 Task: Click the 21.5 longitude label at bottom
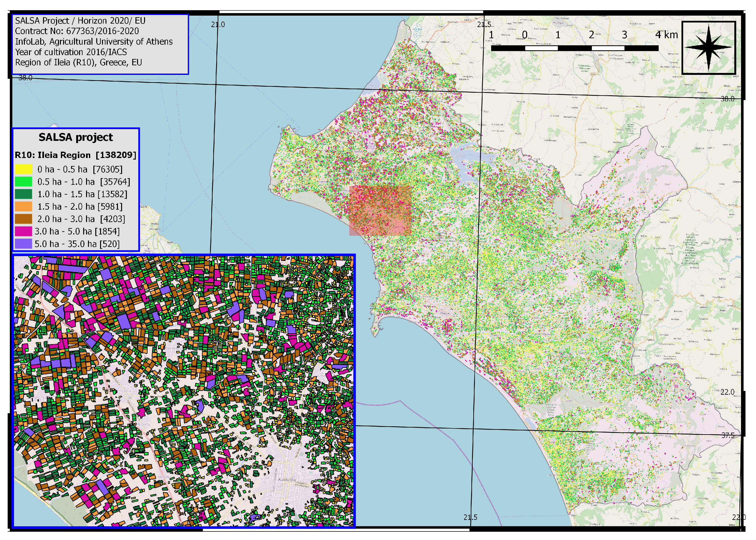[x=470, y=517]
